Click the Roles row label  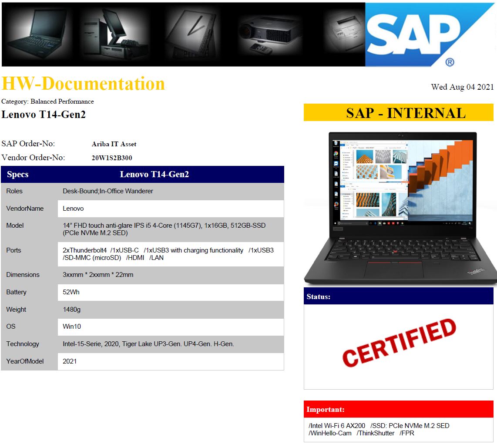pyautogui.click(x=14, y=191)
